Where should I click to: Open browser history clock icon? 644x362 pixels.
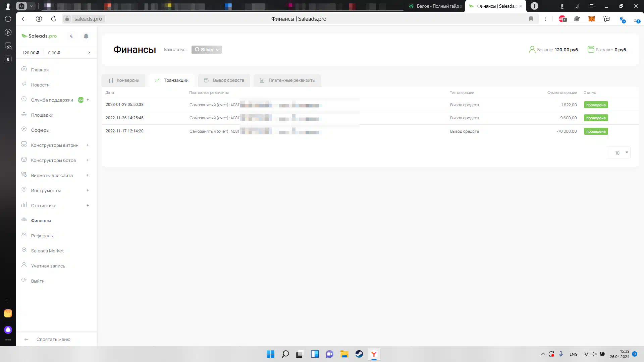(8, 19)
